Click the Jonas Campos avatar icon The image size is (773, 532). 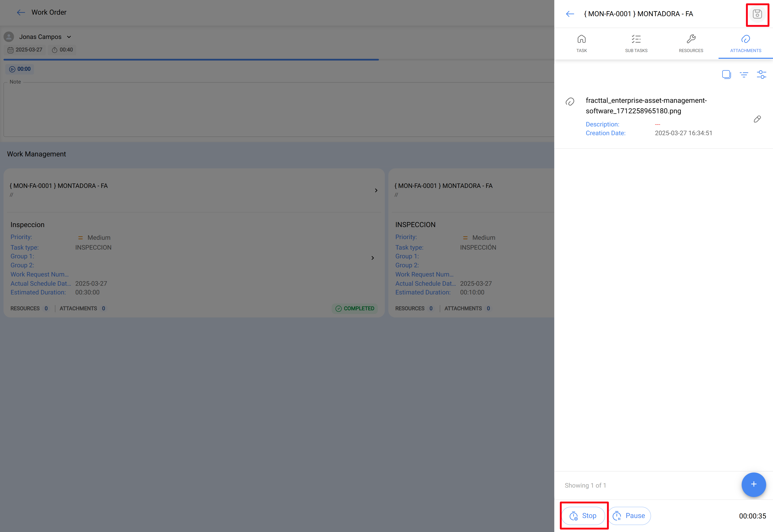(9, 37)
